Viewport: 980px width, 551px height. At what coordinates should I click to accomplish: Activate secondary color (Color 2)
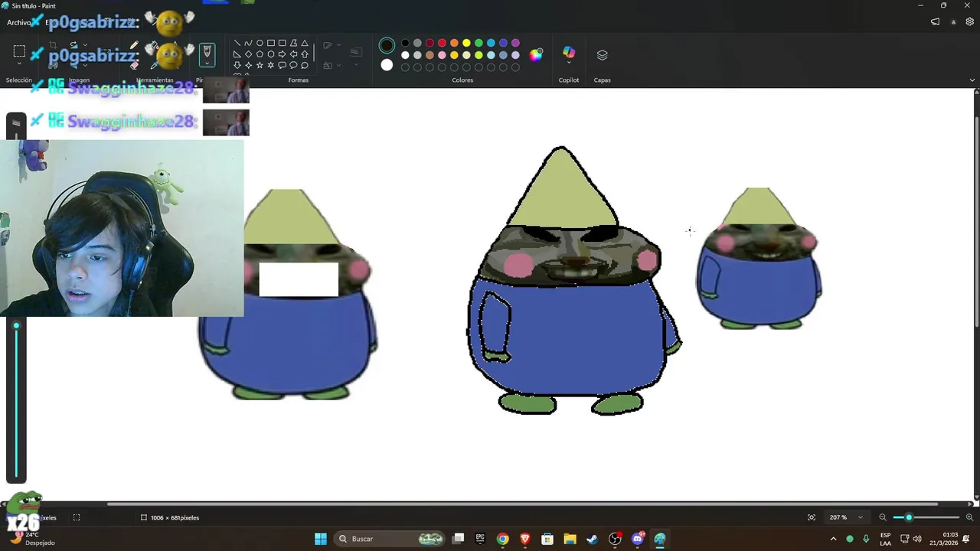tap(387, 65)
